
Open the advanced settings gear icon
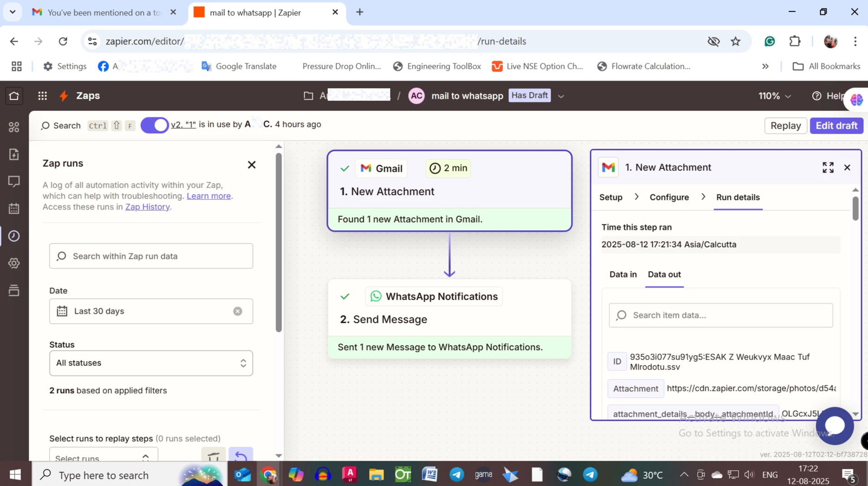(x=14, y=263)
